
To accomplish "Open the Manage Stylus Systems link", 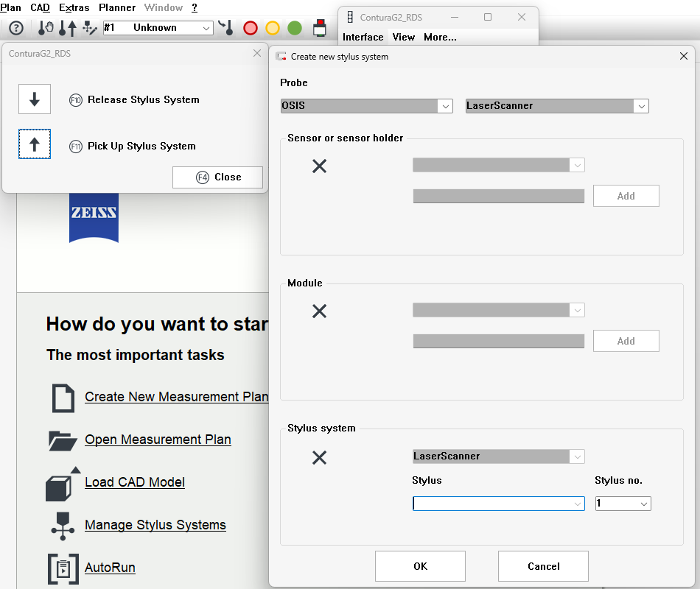I will pos(155,525).
